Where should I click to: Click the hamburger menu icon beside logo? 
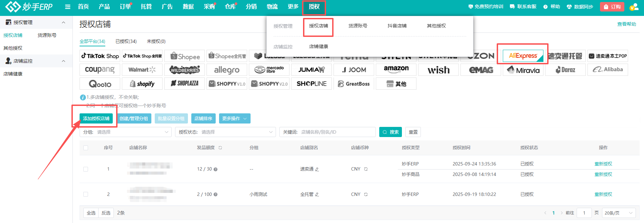tap(68, 7)
